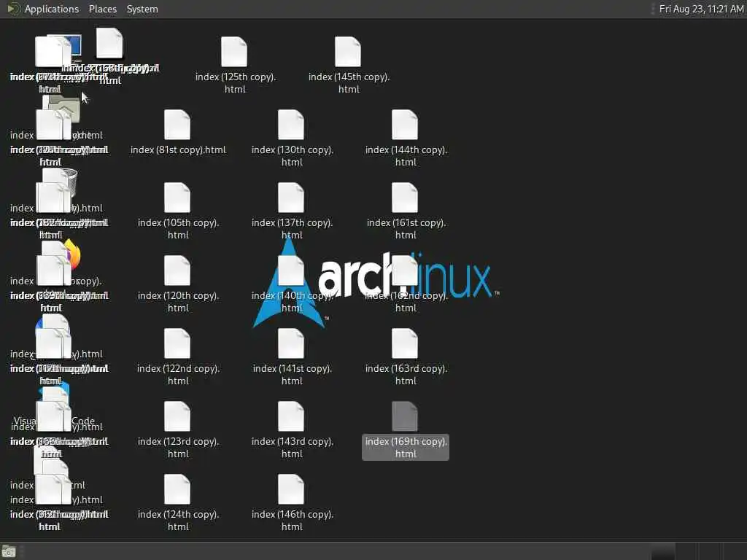Select index (163rd copy).html file icon
747x560 pixels.
[405, 343]
